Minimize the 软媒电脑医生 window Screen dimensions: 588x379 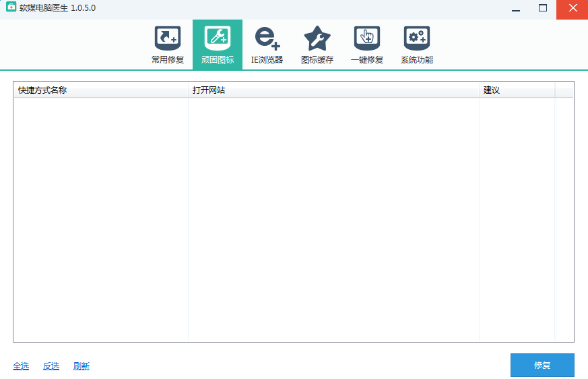pos(516,9)
